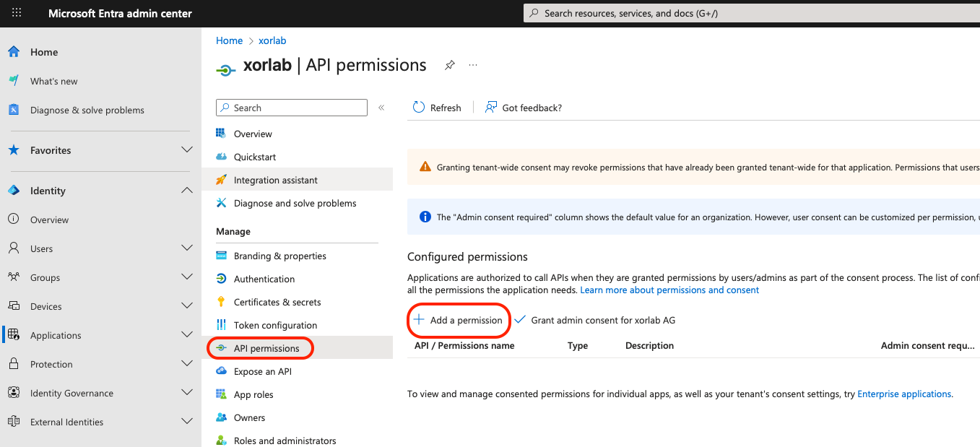The image size is (980, 447).
Task: Click the App roles icon
Action: pos(222,394)
